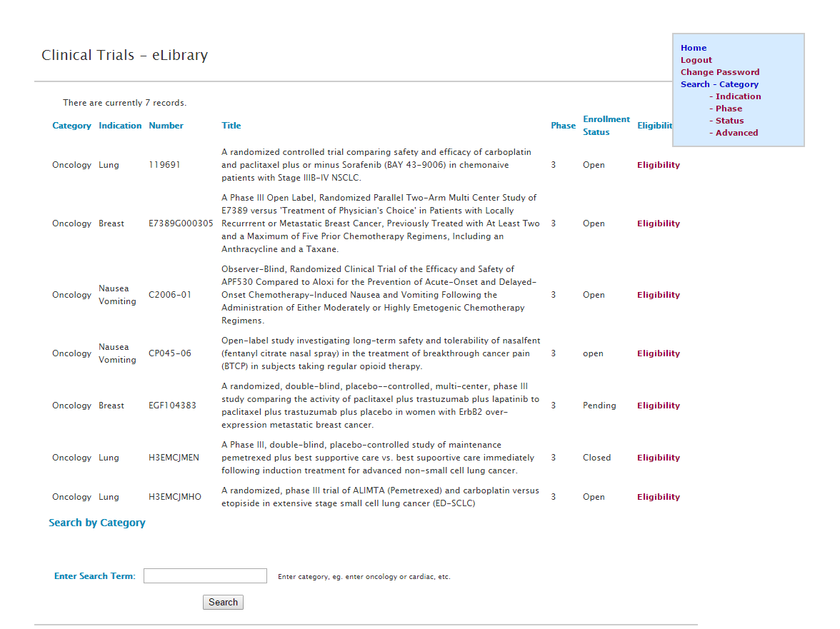
Task: Click the Enter Search Term text field
Action: (x=205, y=576)
